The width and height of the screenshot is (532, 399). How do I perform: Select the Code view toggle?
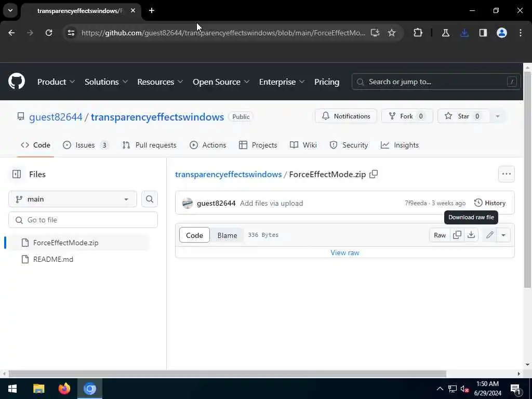194,235
